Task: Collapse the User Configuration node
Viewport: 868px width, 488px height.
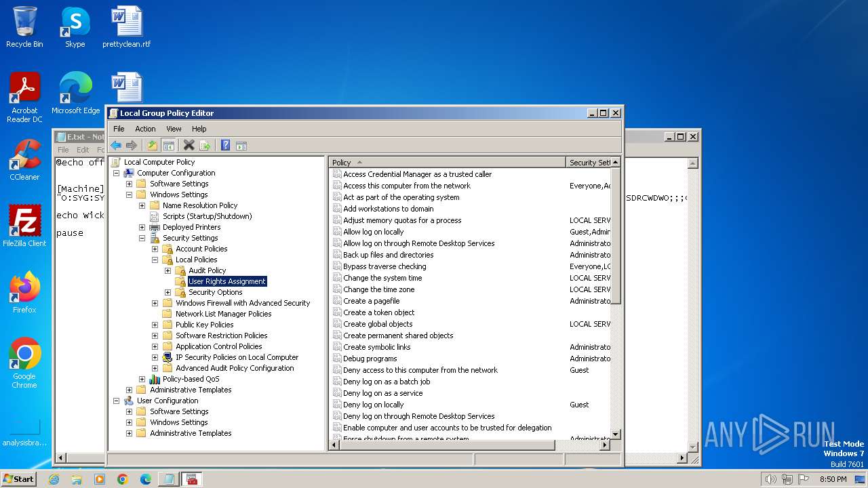Action: point(116,401)
